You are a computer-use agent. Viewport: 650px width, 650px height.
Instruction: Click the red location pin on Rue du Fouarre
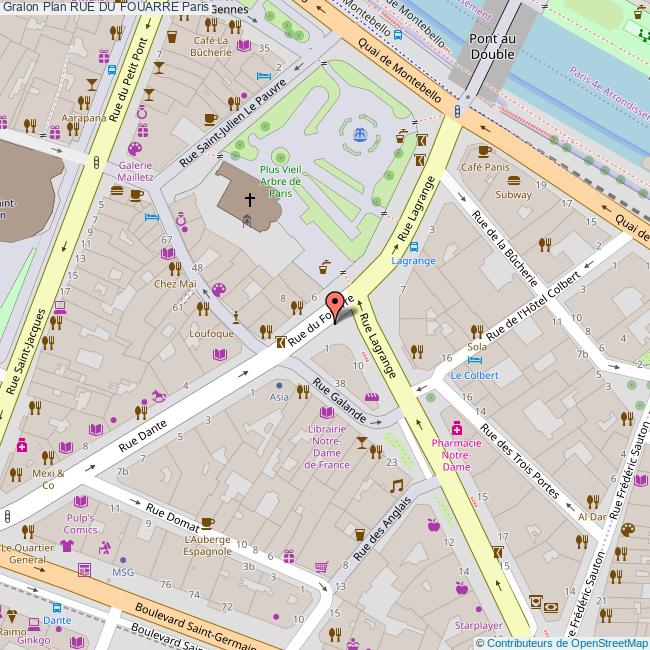pyautogui.click(x=337, y=302)
